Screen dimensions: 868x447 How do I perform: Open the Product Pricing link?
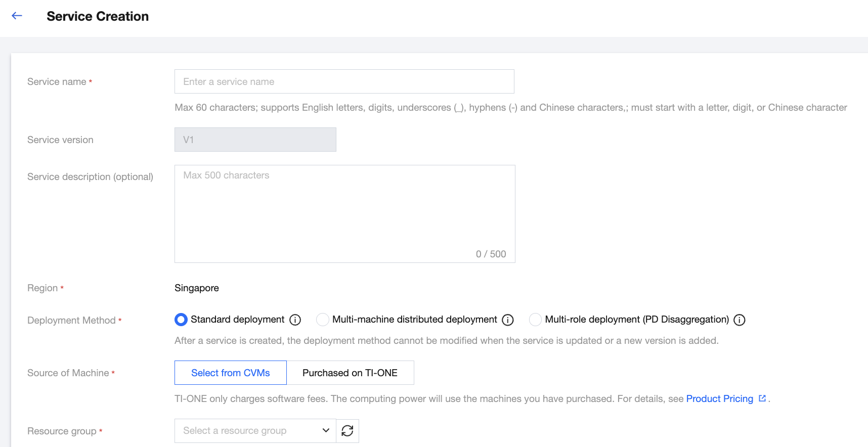(719, 399)
